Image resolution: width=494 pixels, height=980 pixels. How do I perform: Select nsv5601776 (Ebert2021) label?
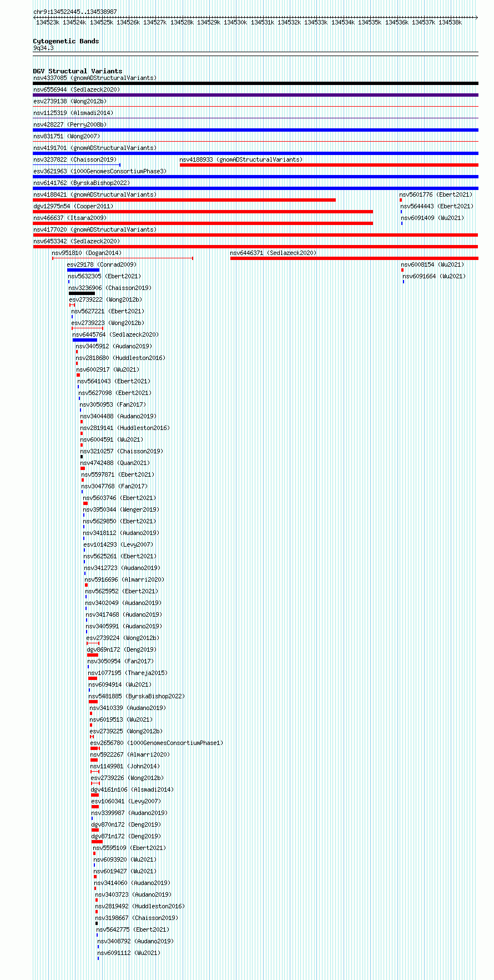(436, 195)
